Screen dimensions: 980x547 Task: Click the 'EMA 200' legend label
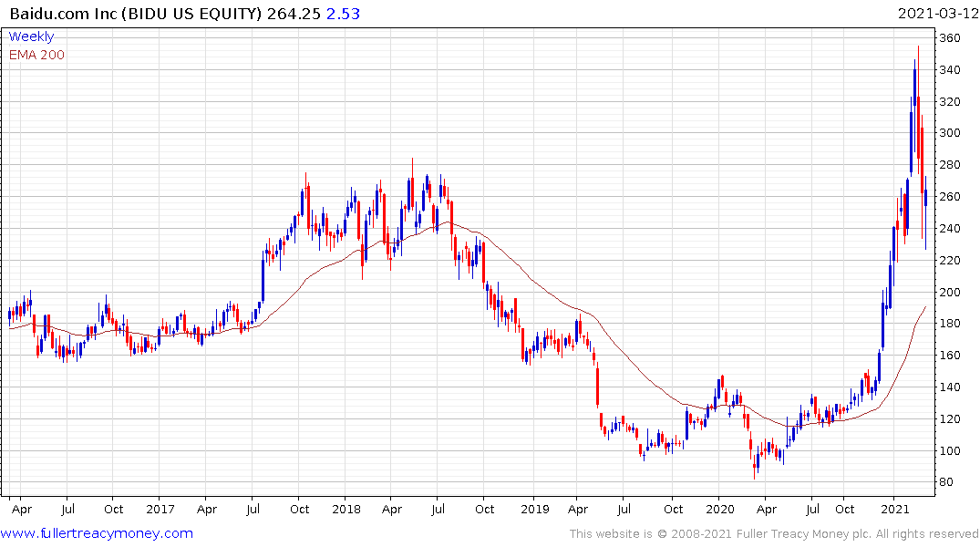click(36, 55)
